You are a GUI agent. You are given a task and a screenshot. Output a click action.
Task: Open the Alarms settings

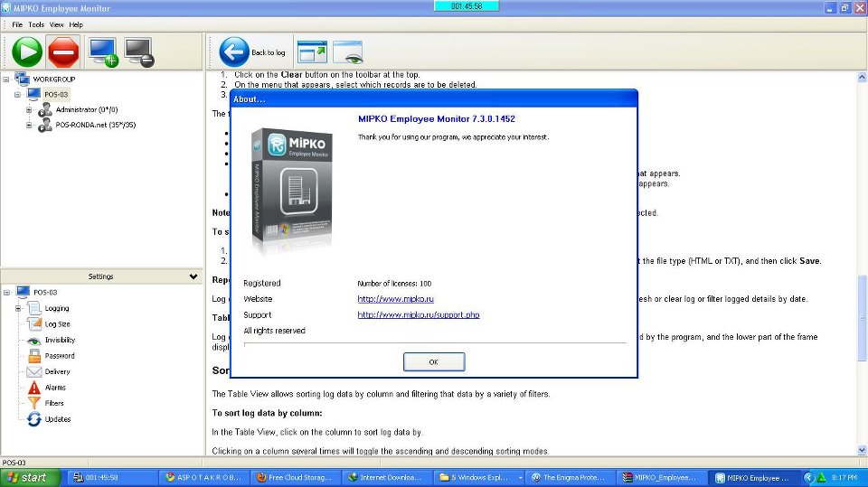pyautogui.click(x=55, y=388)
